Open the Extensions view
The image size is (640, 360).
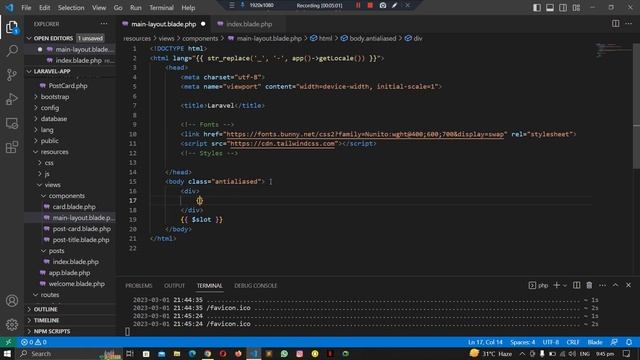pyautogui.click(x=12, y=147)
